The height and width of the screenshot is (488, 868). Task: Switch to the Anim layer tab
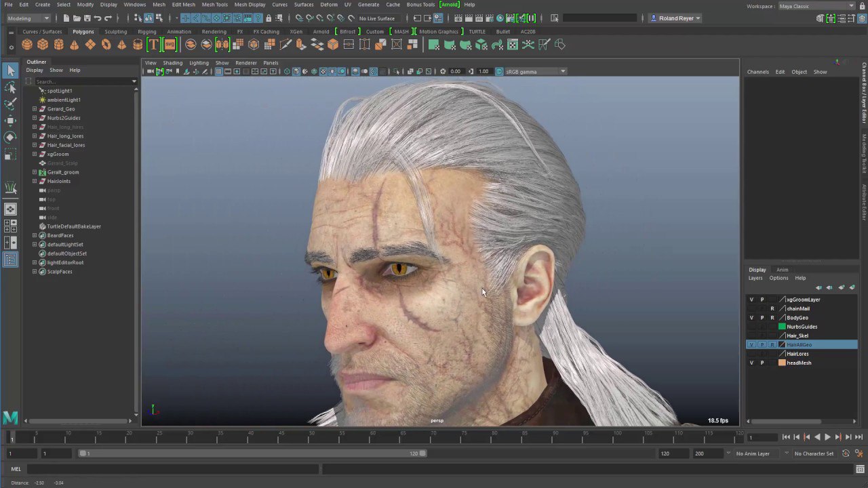782,270
